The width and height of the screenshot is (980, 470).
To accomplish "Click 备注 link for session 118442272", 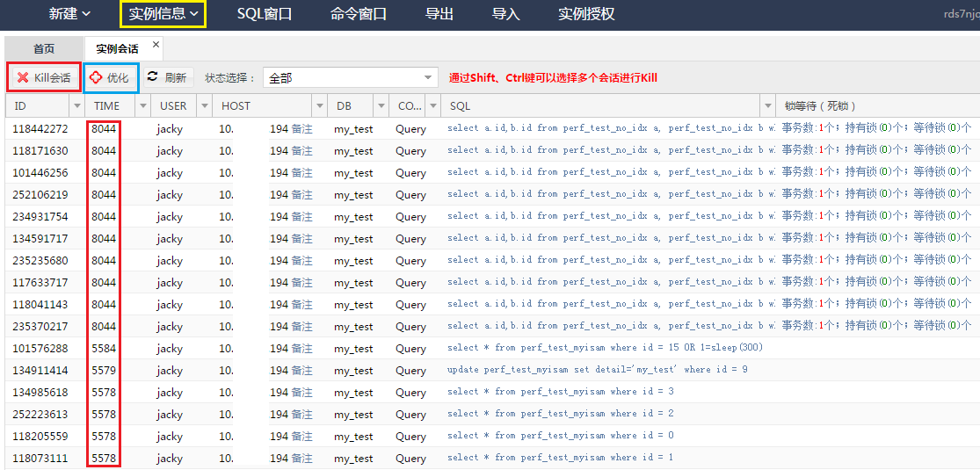I will coord(301,129).
